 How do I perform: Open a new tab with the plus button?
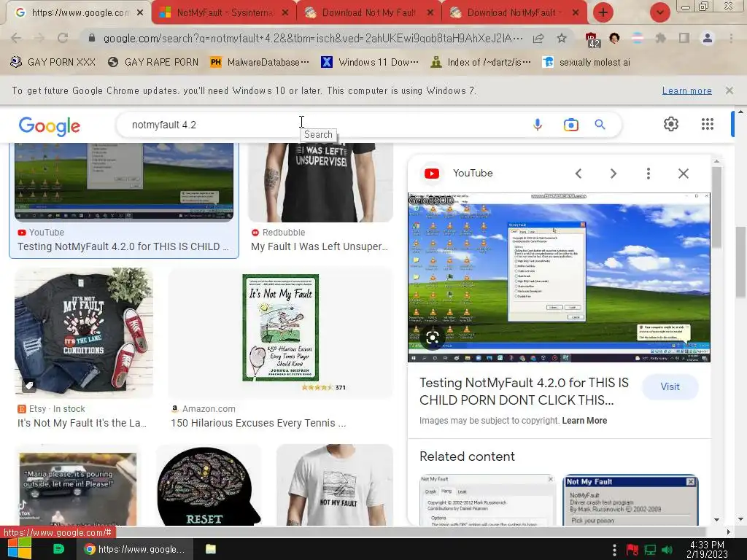pos(603,12)
